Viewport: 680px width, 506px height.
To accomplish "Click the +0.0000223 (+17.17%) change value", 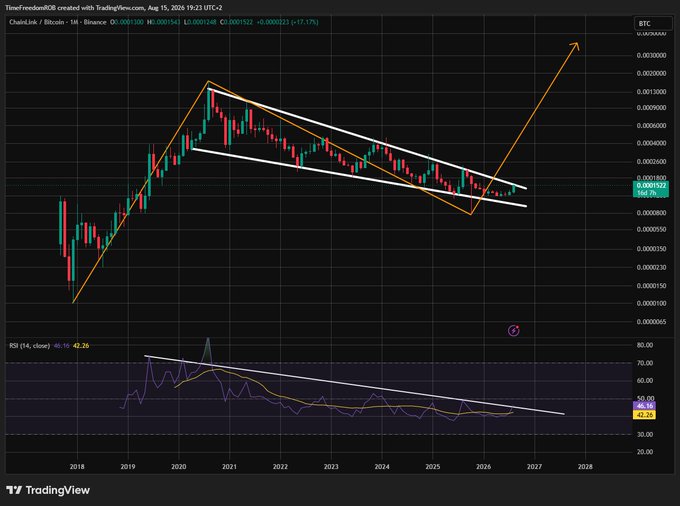I will [288, 22].
